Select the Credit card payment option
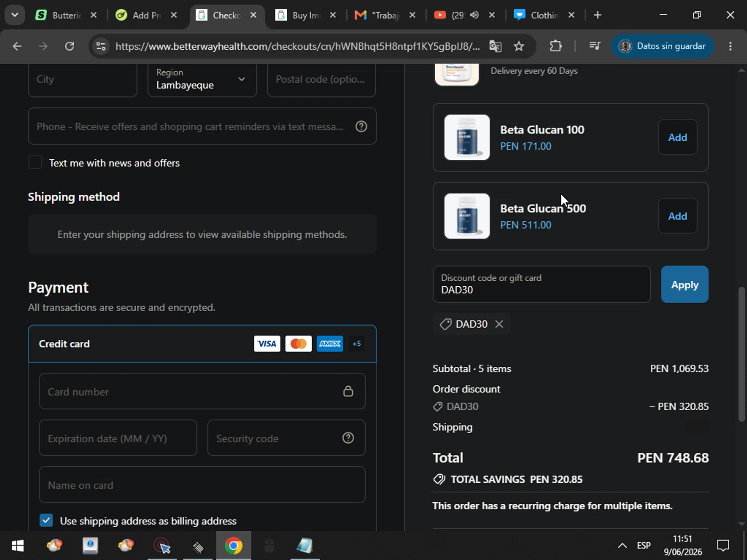 [202, 343]
